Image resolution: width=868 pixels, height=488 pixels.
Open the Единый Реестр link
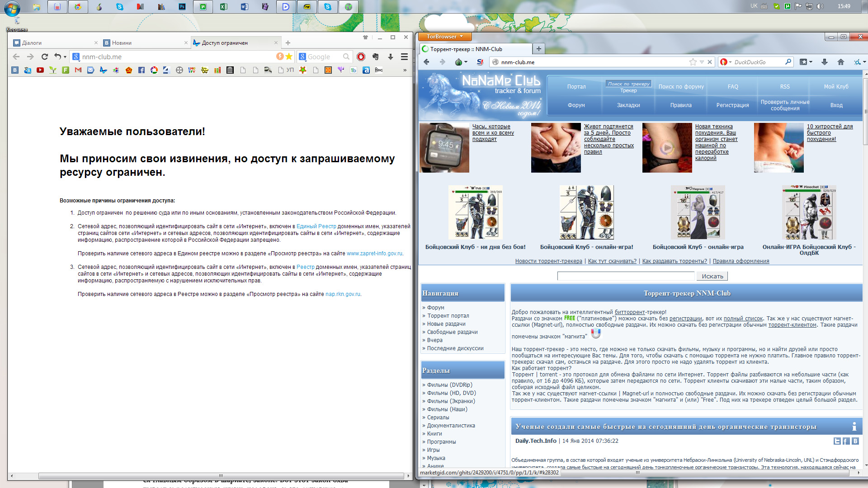[316, 226]
